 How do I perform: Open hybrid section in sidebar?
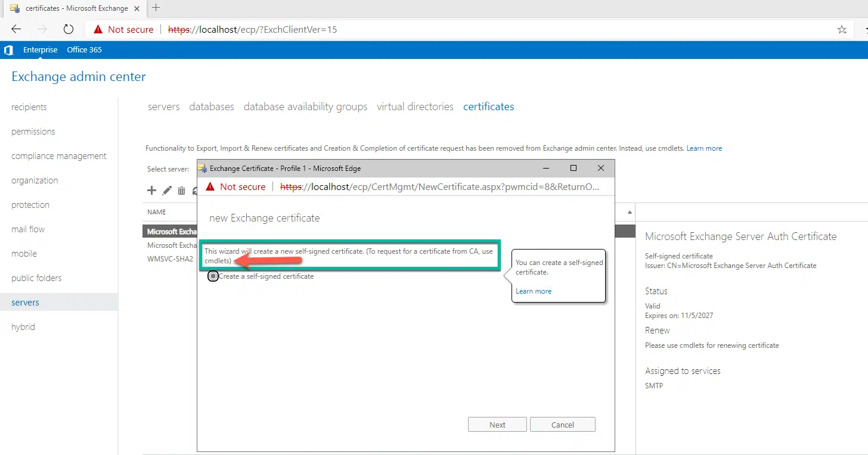click(23, 327)
